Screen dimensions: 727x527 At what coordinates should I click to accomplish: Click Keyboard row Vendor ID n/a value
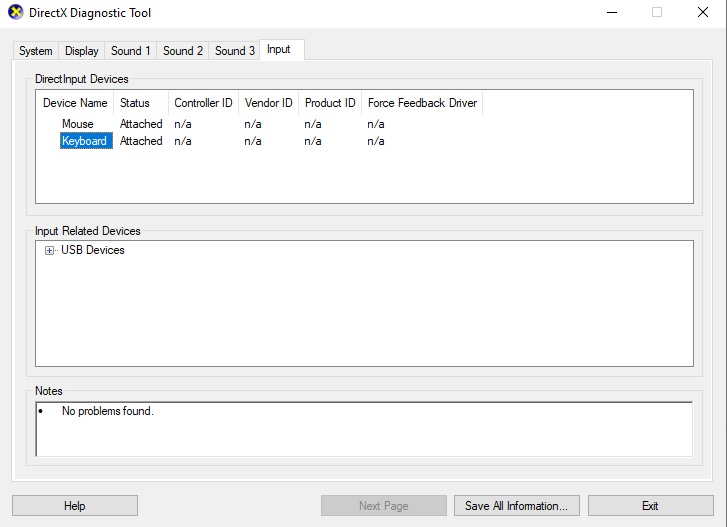(253, 140)
